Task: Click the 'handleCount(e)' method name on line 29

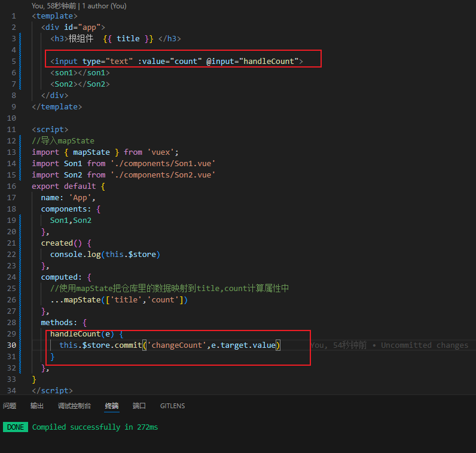Action: (x=82, y=333)
